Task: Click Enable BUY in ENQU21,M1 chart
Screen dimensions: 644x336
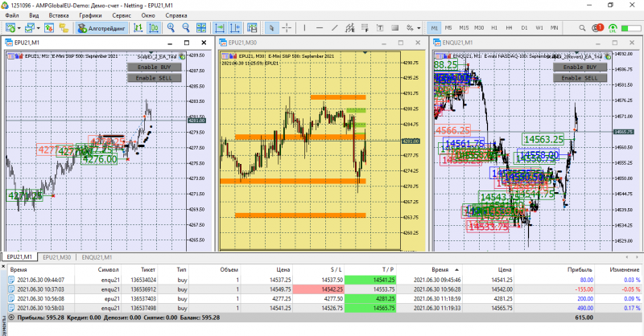Action: click(x=580, y=67)
